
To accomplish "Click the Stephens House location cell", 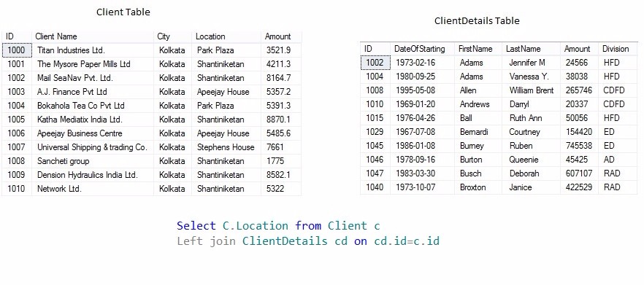I will click(226, 147).
